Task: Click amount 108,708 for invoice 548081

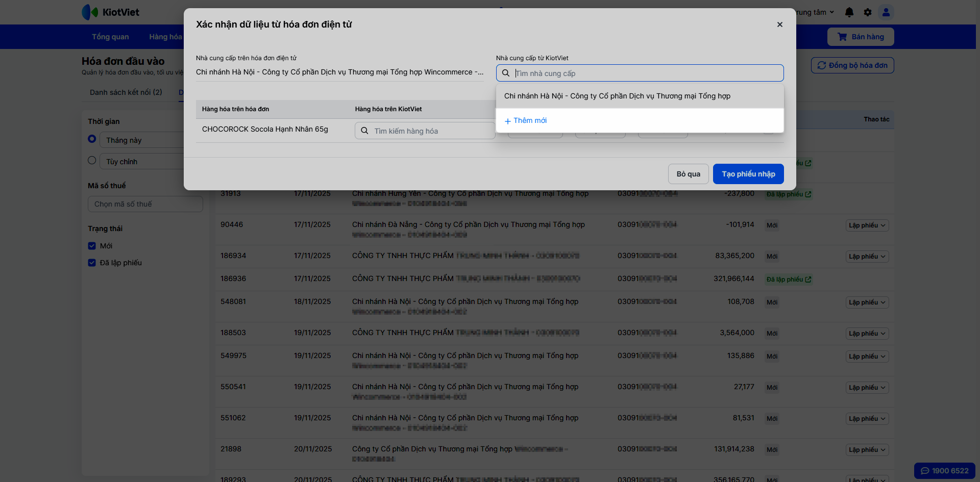Action: coord(741,301)
